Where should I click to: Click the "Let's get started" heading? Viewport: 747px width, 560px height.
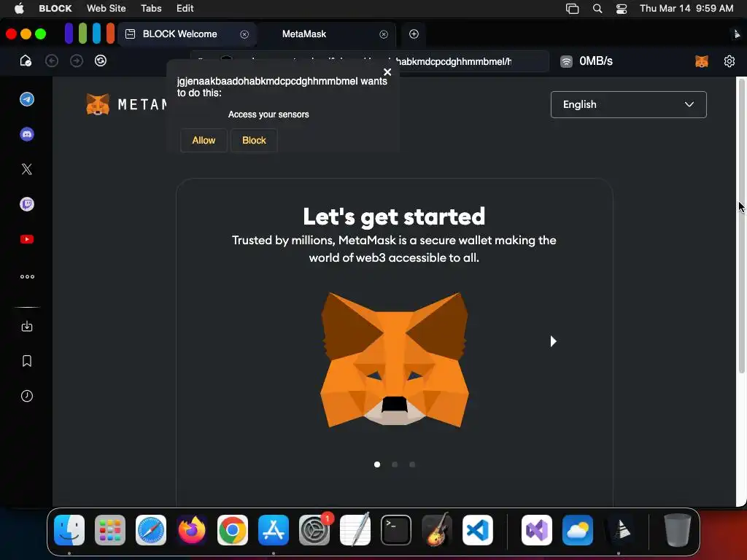(x=394, y=217)
